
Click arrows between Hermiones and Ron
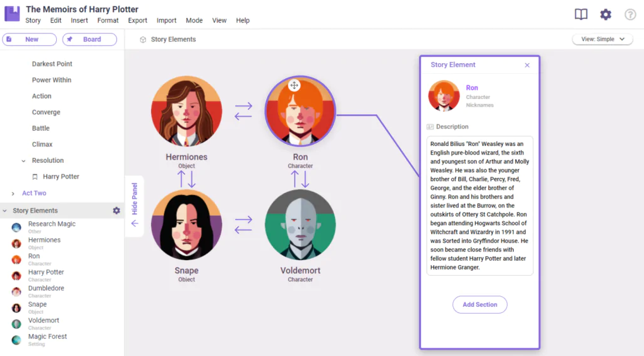(x=243, y=111)
